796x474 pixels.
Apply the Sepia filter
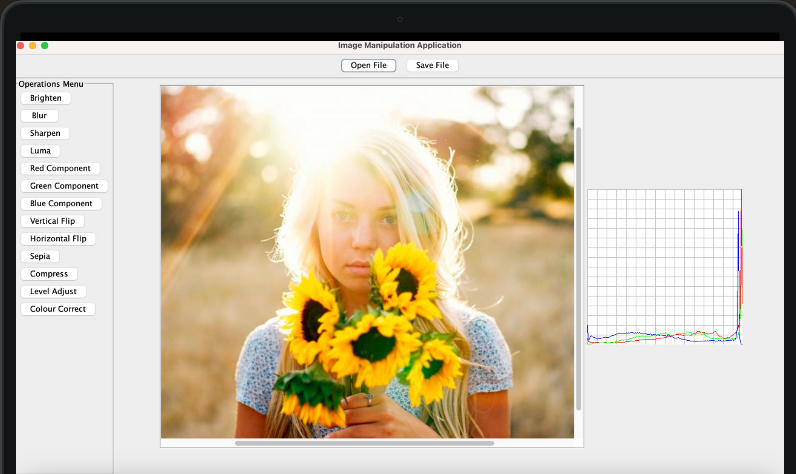40,256
